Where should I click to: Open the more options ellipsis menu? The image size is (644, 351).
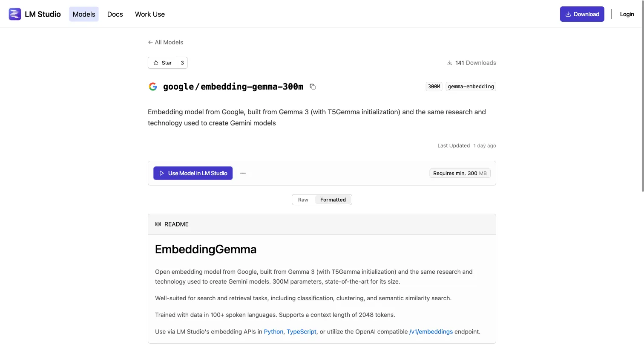(243, 173)
